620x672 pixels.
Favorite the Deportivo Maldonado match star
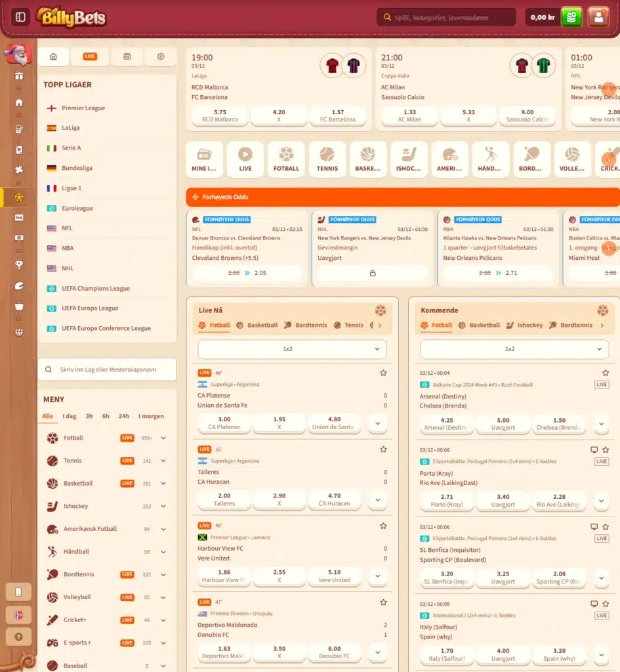point(384,602)
